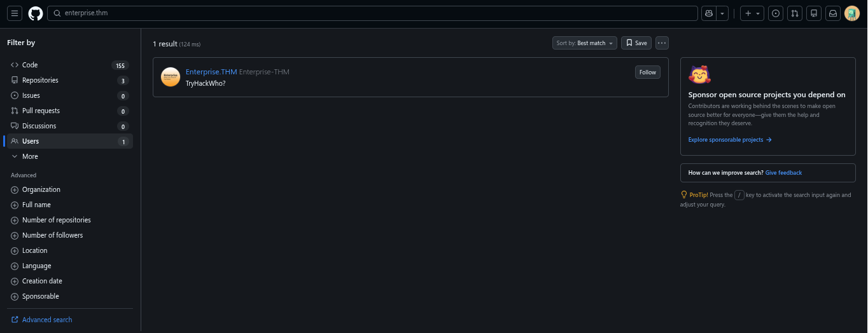Filter results by Code
This screenshot has height=333, width=868.
pyautogui.click(x=69, y=65)
